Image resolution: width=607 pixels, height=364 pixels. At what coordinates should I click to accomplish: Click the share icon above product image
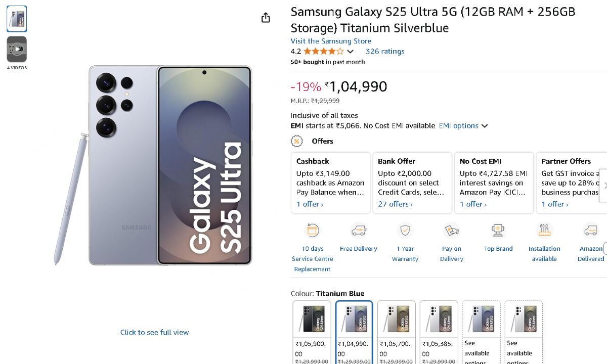pos(266,18)
